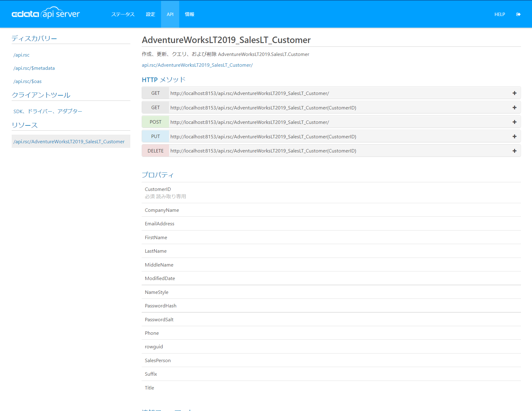
Task: Select AdventureWorksLT2019_SalesLT_Customer resource in sidebar
Action: point(71,141)
